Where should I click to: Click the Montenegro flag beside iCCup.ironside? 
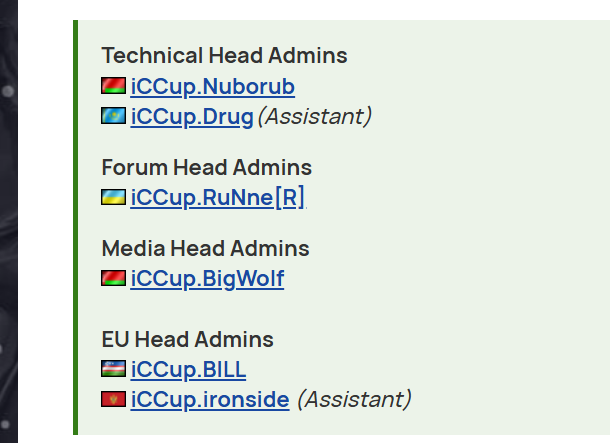(x=113, y=399)
